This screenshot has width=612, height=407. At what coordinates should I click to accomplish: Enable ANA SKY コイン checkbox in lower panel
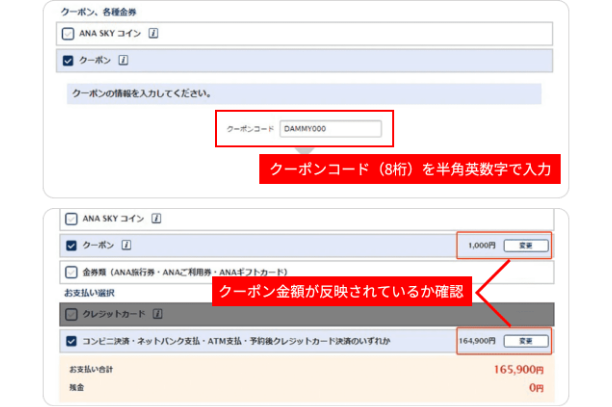[71, 218]
